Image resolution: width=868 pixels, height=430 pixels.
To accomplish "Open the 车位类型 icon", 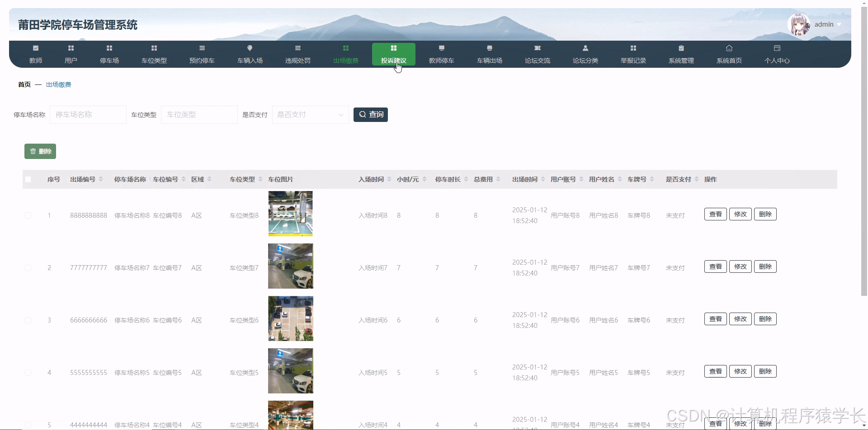I will tap(154, 48).
